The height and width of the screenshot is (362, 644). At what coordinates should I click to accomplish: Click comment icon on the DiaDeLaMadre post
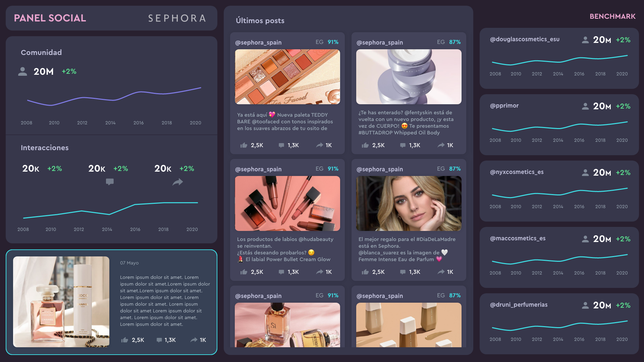click(402, 272)
